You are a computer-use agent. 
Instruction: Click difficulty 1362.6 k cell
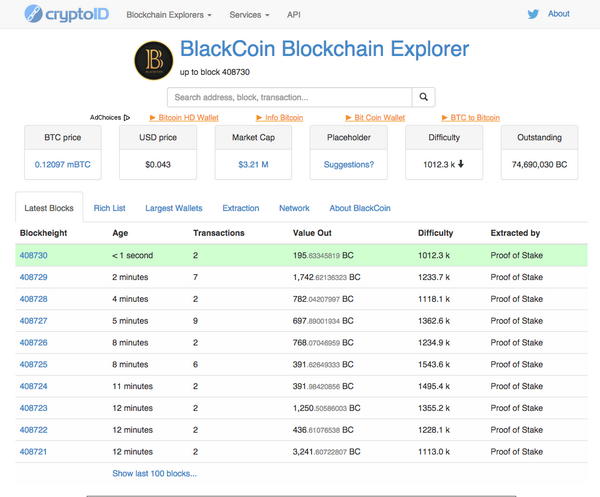[x=434, y=321]
